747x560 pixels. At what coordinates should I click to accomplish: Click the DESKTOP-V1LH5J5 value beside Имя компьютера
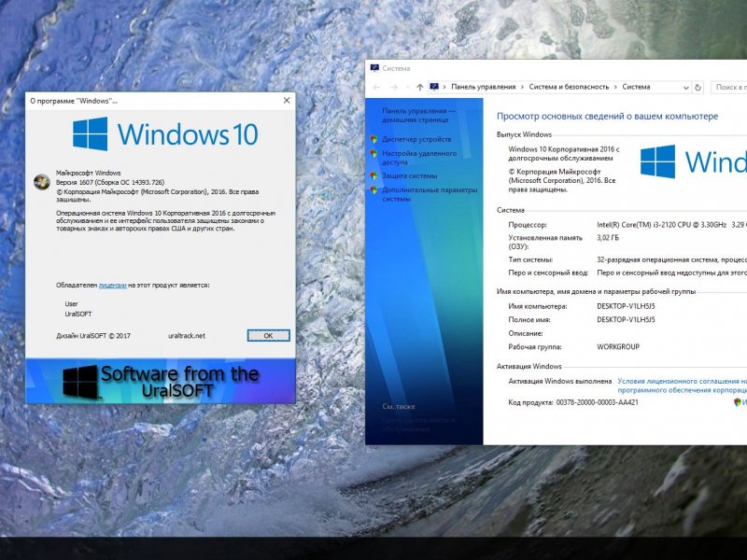626,306
